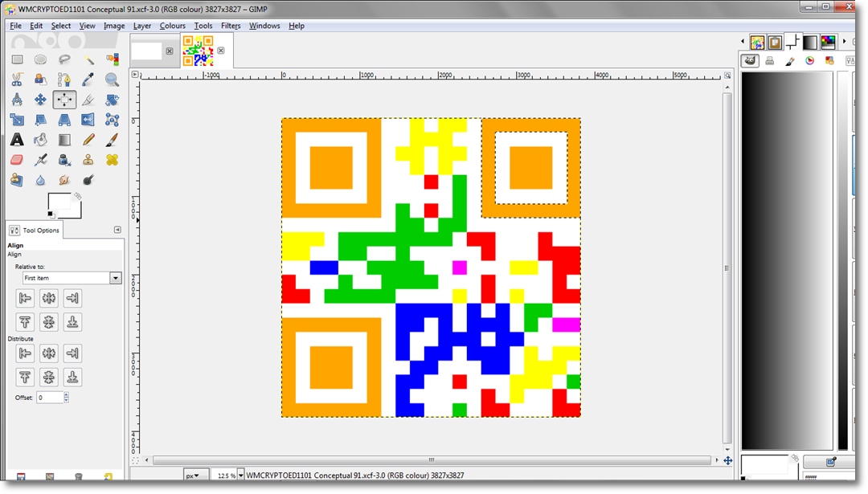The width and height of the screenshot is (868, 494).
Task: Select the Move tool
Action: click(40, 100)
